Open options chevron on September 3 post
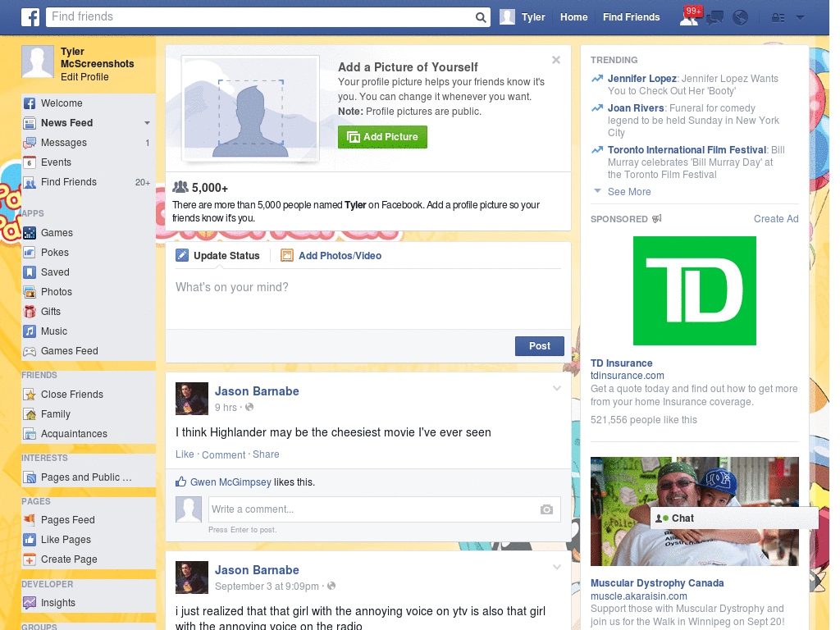 (x=557, y=567)
